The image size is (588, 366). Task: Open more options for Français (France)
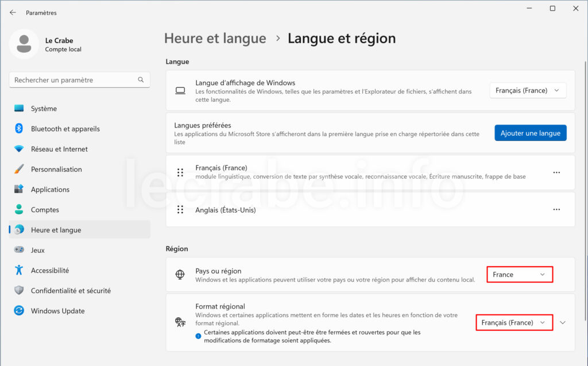click(x=556, y=172)
